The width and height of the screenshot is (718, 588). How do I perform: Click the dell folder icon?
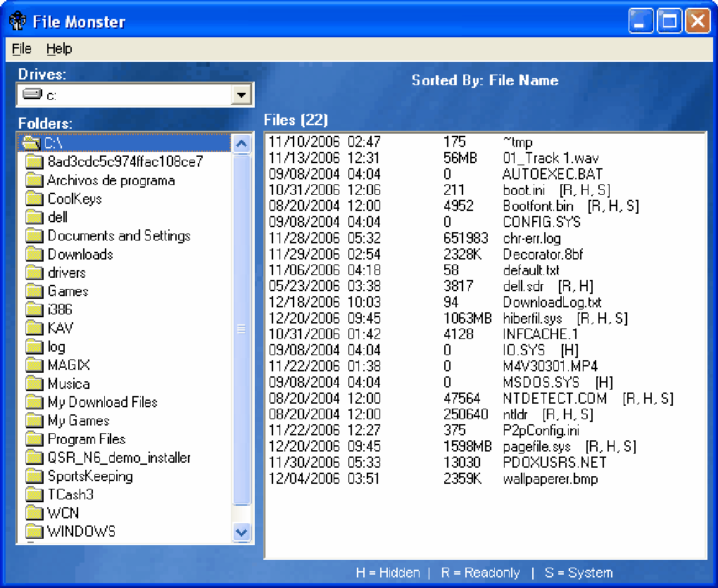coord(34,217)
